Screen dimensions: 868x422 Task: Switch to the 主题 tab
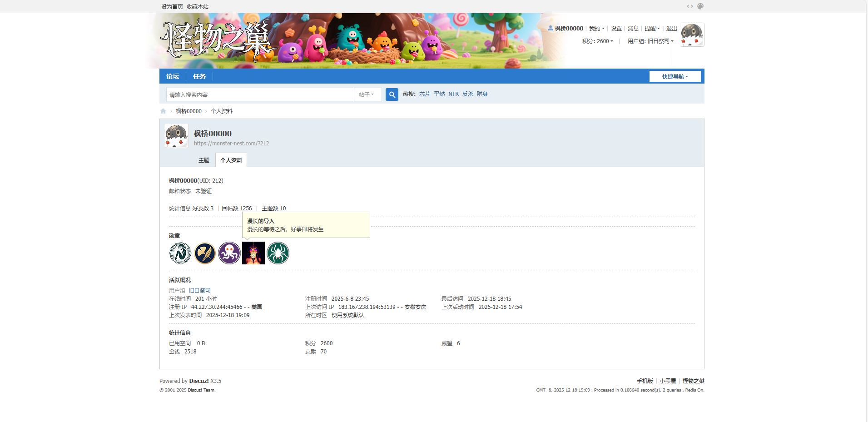204,160
